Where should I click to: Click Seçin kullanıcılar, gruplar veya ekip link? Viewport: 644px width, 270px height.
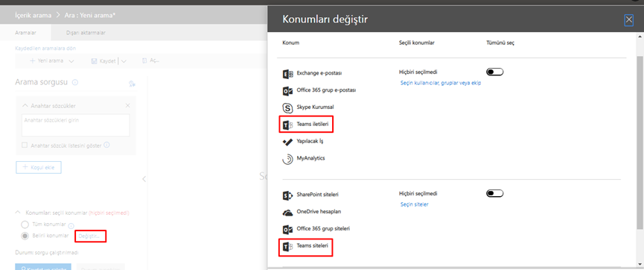(x=440, y=83)
